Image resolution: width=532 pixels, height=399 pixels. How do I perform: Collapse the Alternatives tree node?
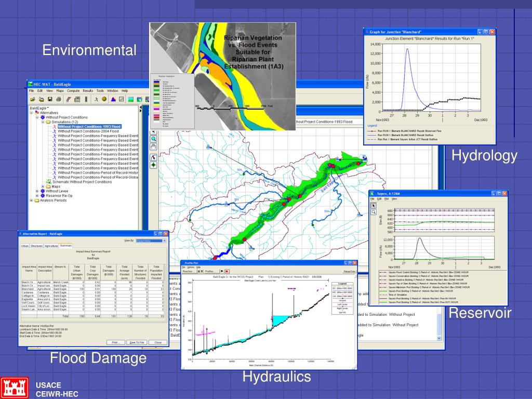[x=32, y=113]
